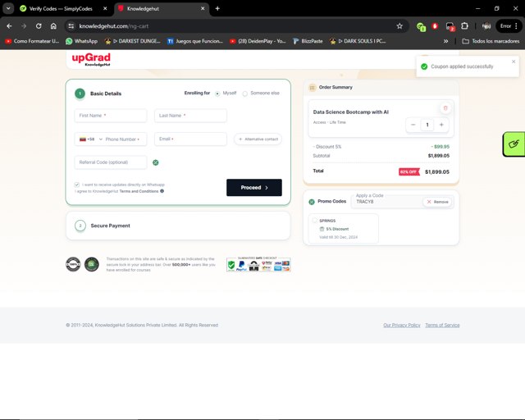Select Myself enrolling option
Image resolution: width=525 pixels, height=420 pixels.
(217, 94)
